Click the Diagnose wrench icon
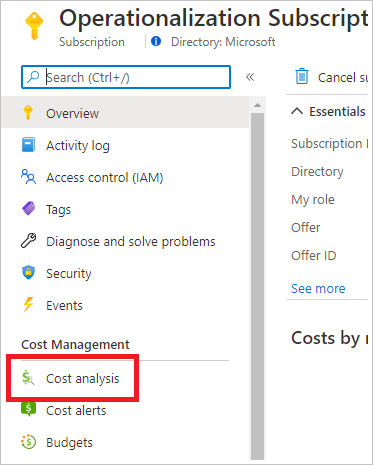 click(28, 241)
